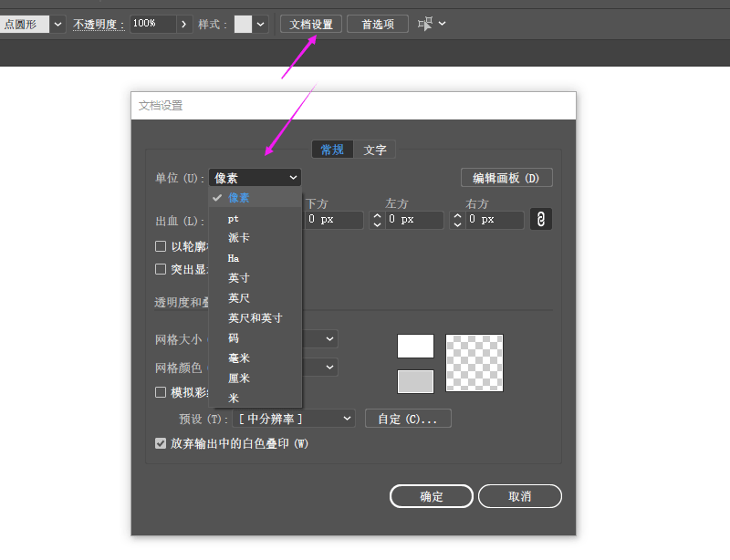The height and width of the screenshot is (560, 730).
Task: Dismiss dialog with 取消 button
Action: pyautogui.click(x=520, y=496)
